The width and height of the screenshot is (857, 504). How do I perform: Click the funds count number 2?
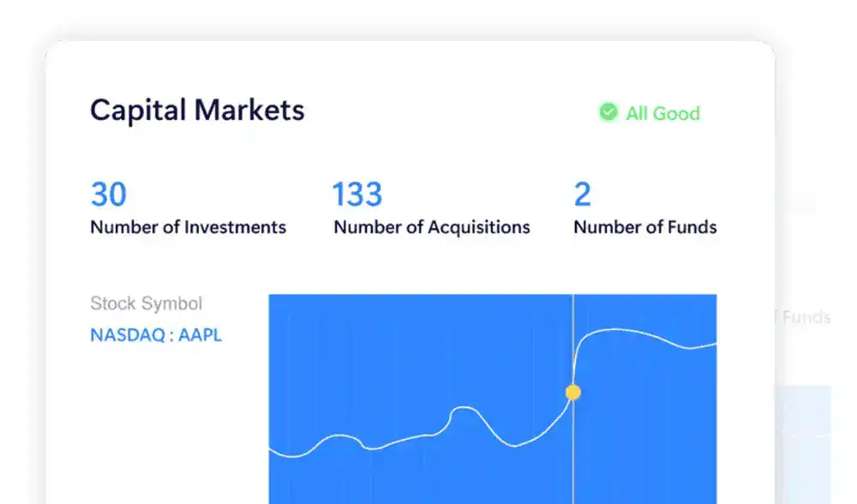point(583,195)
